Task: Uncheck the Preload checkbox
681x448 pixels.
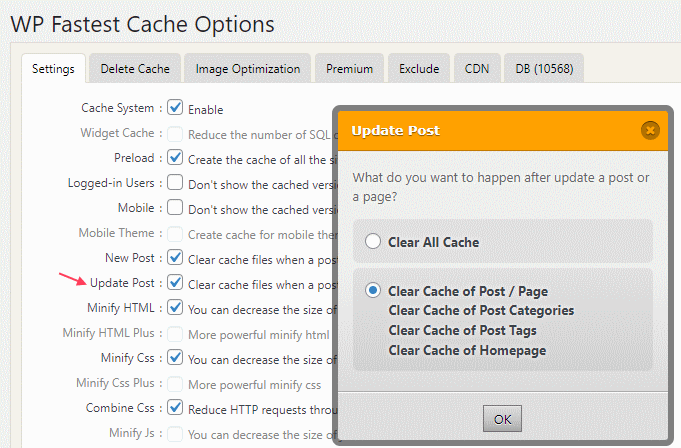Action: [x=175, y=157]
